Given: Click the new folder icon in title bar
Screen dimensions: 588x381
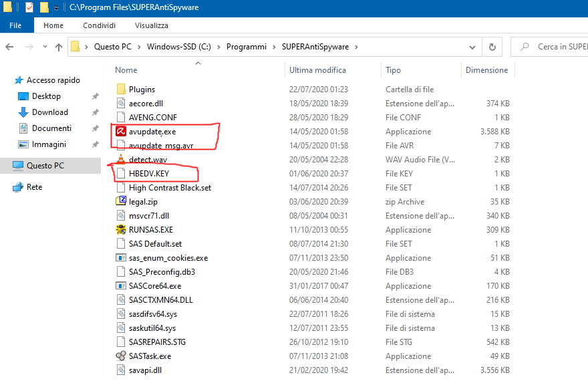Looking at the screenshot, I should pyautogui.click(x=44, y=7).
